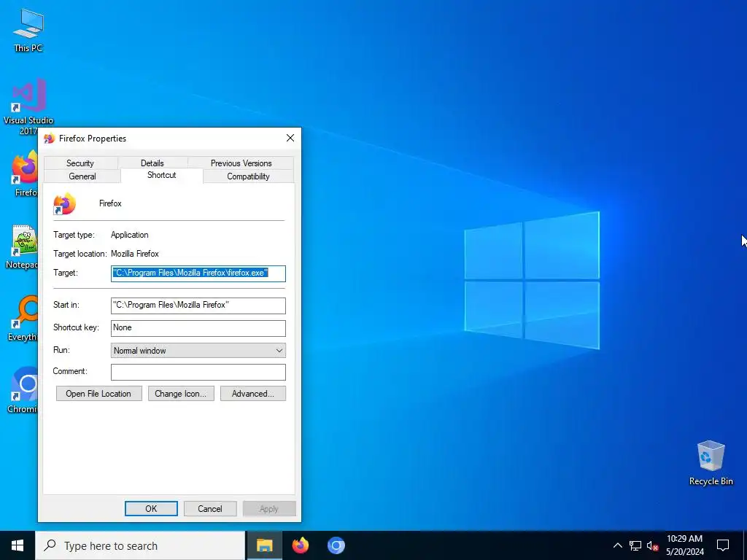The width and height of the screenshot is (747, 560).
Task: Switch to the General tab
Action: tap(82, 176)
